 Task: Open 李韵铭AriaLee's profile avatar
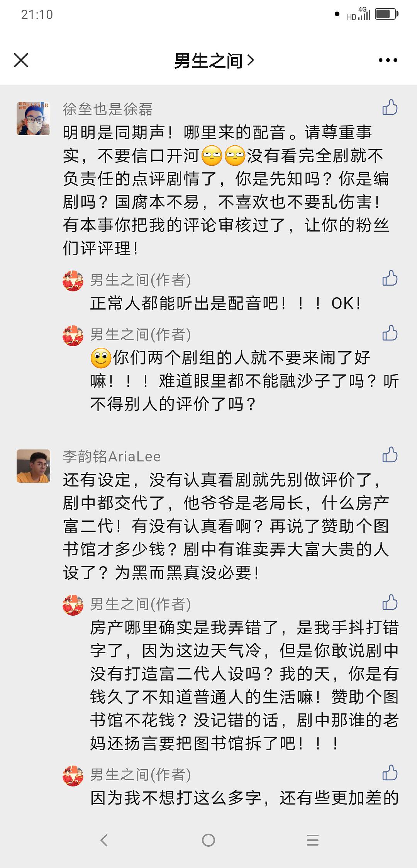coord(33,466)
